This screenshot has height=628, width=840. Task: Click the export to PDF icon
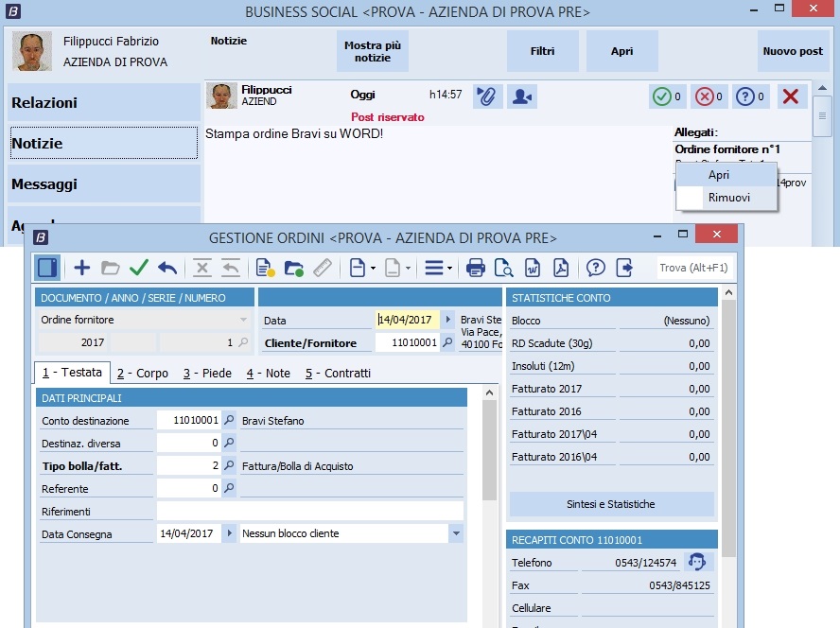pos(560,268)
